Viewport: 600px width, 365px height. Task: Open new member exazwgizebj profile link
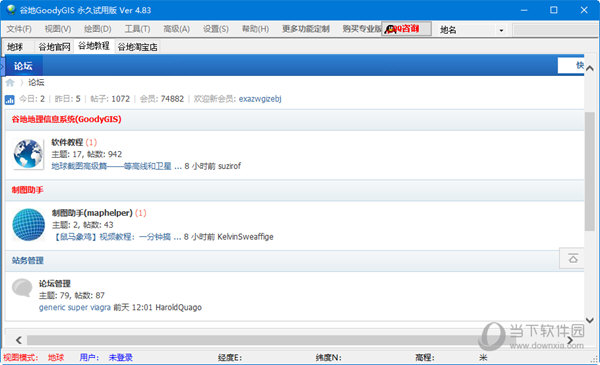click(260, 99)
